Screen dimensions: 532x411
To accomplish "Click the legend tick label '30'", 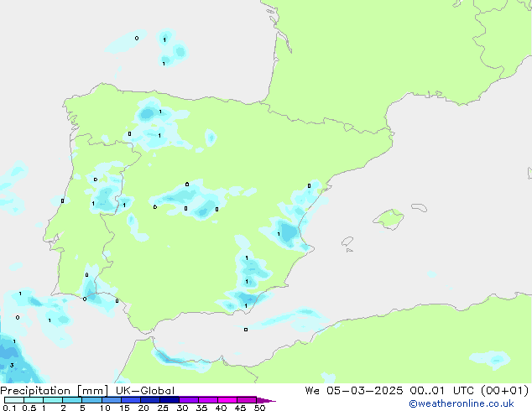I will point(182,408).
